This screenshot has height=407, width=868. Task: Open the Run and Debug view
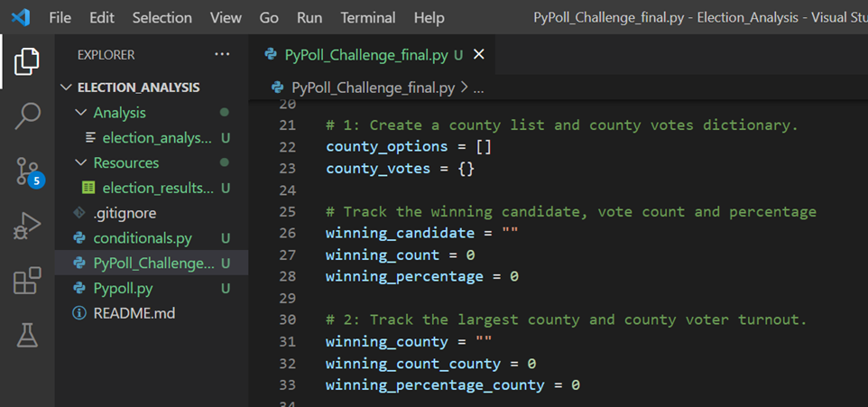(x=26, y=226)
